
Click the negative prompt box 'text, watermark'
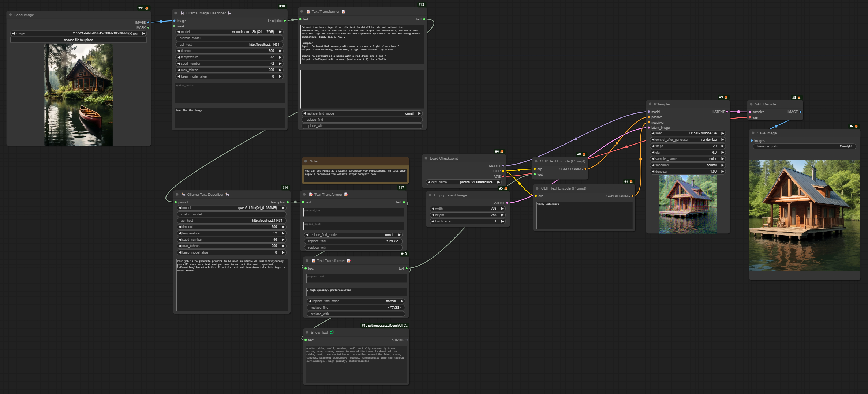click(x=584, y=215)
